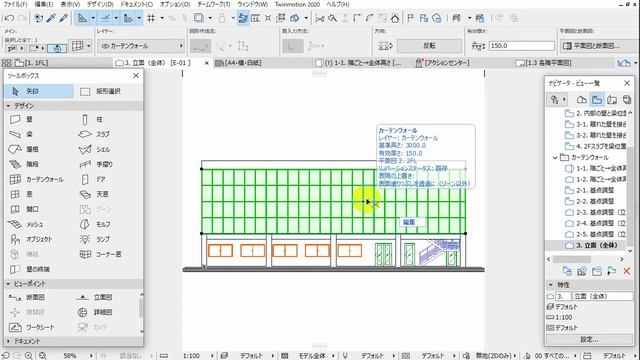Open the デザイン(D) menu
640x360 pixels.
(100, 4)
